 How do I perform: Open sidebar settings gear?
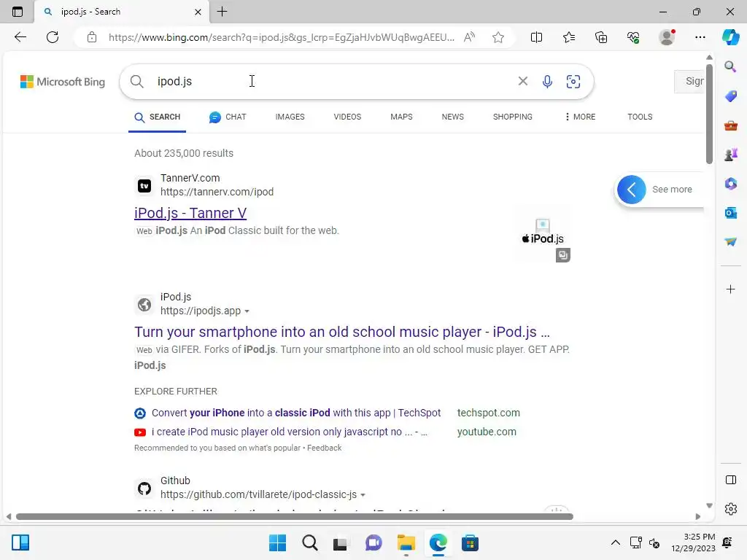tap(730, 509)
